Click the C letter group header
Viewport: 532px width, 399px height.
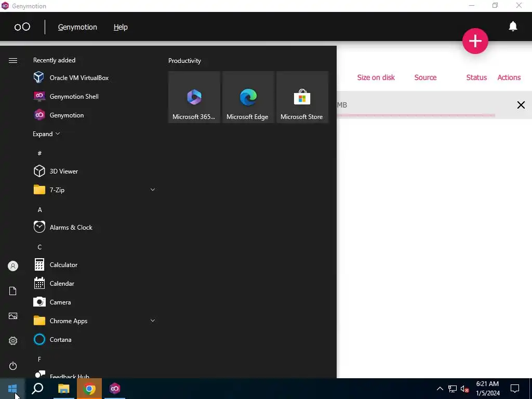click(x=39, y=247)
